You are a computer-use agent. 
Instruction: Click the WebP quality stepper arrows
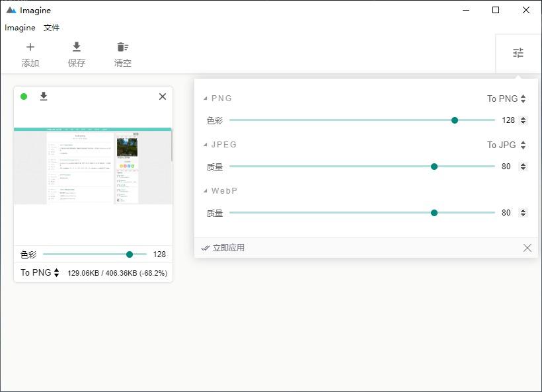(x=523, y=213)
